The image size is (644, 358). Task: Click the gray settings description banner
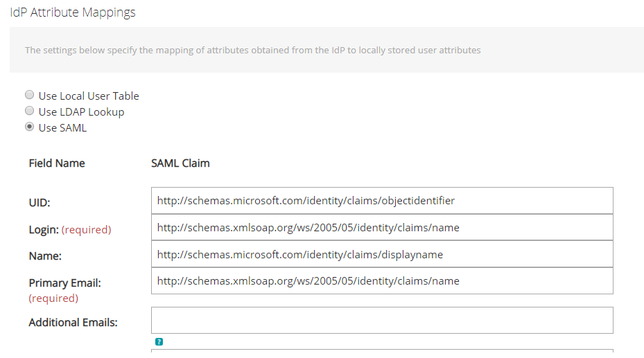point(327,50)
